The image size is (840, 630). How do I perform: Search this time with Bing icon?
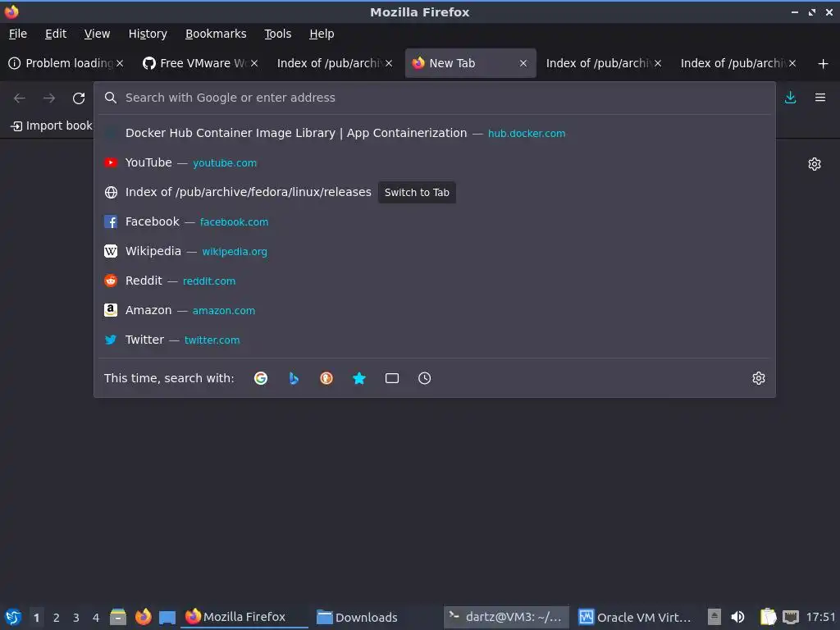294,378
